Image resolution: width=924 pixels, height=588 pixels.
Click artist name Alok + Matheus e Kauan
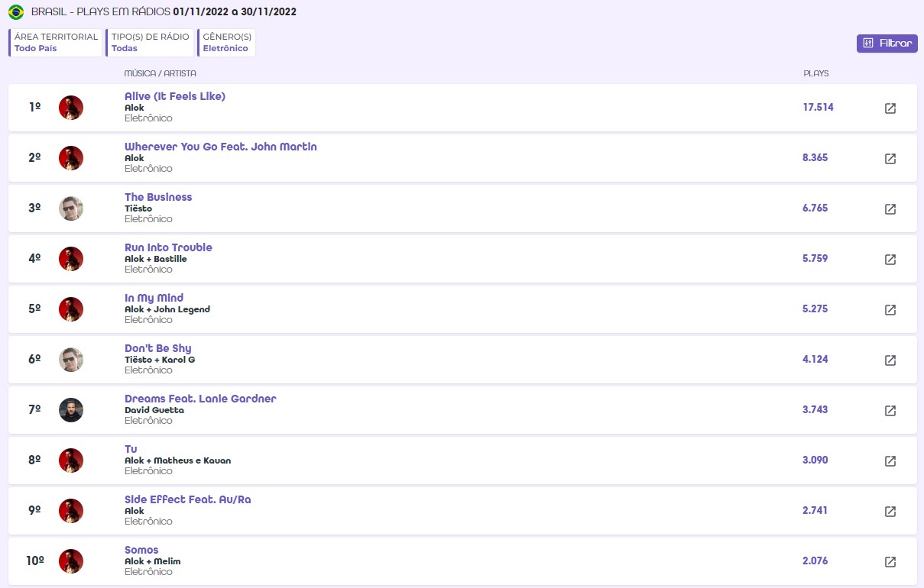177,460
